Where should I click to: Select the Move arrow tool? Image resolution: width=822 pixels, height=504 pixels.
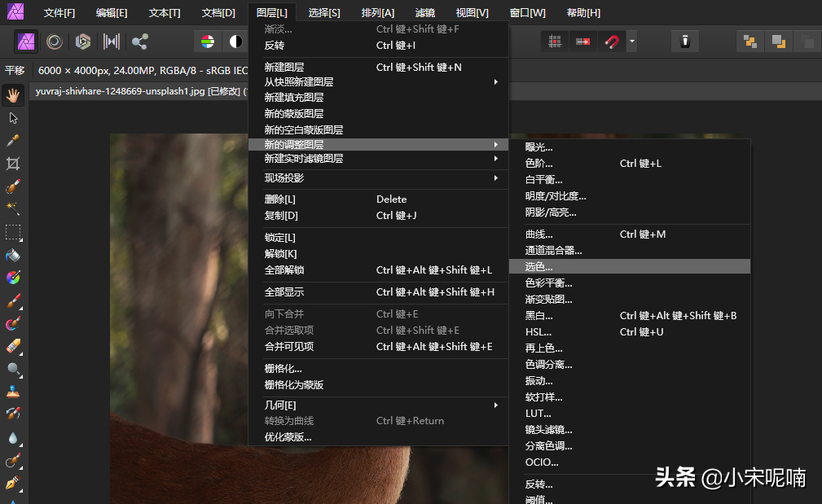coord(13,118)
